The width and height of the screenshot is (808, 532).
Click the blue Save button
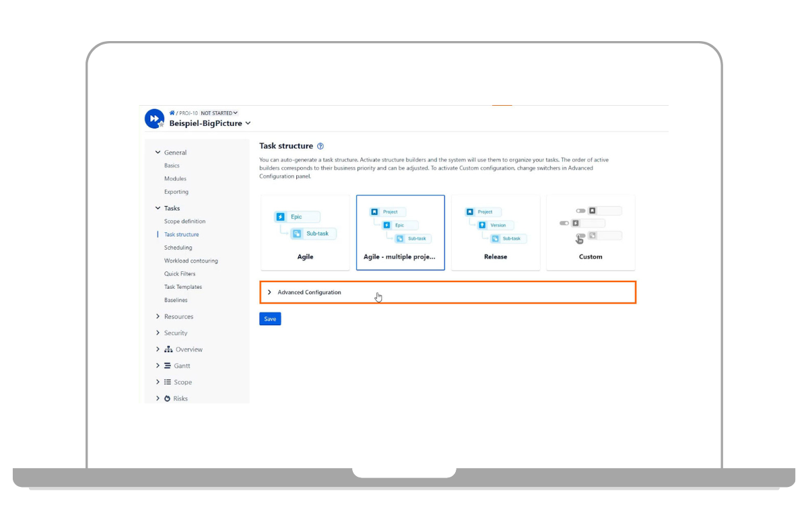(x=270, y=319)
